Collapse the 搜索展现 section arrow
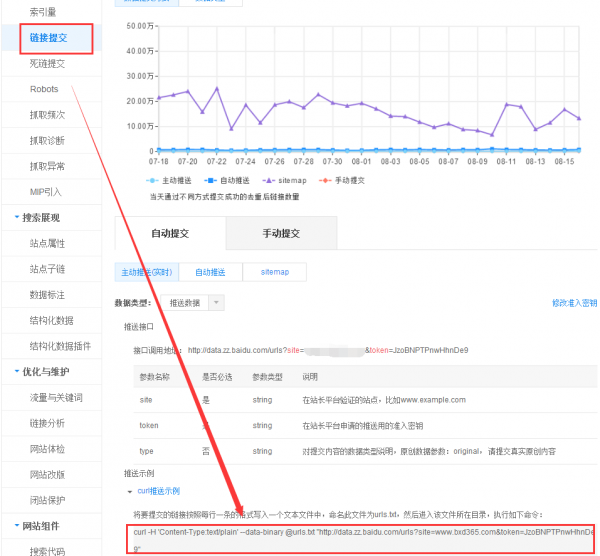The height and width of the screenshot is (556, 600). (x=16, y=217)
